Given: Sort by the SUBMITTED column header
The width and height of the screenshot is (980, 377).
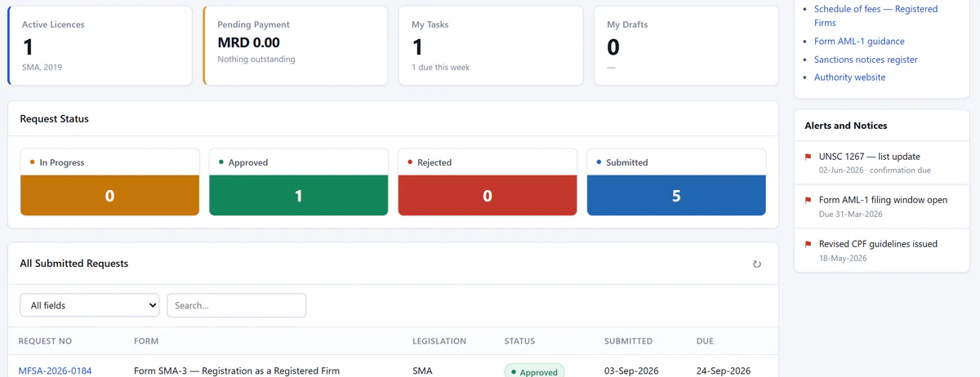Looking at the screenshot, I should [628, 341].
